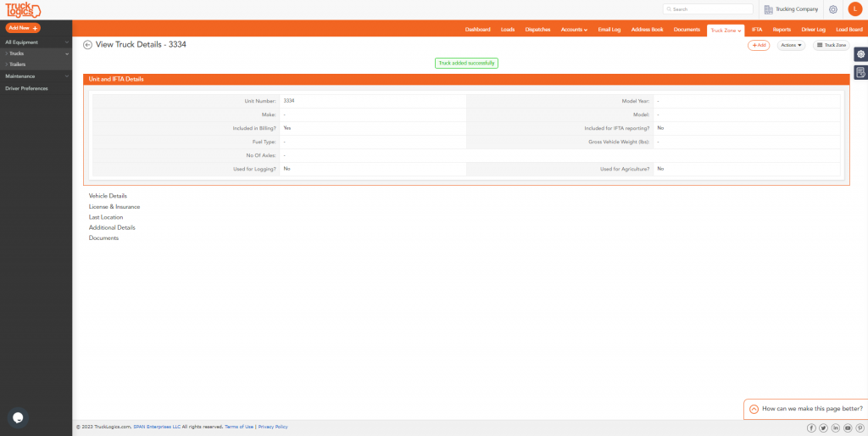The image size is (868, 436).
Task: Click How can we make this page better
Action: point(812,409)
